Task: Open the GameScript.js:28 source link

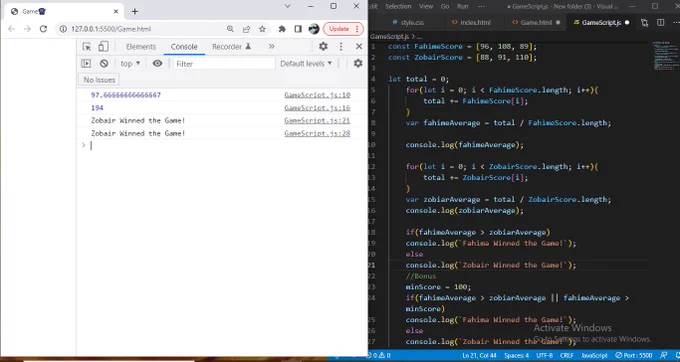Action: pyautogui.click(x=317, y=133)
